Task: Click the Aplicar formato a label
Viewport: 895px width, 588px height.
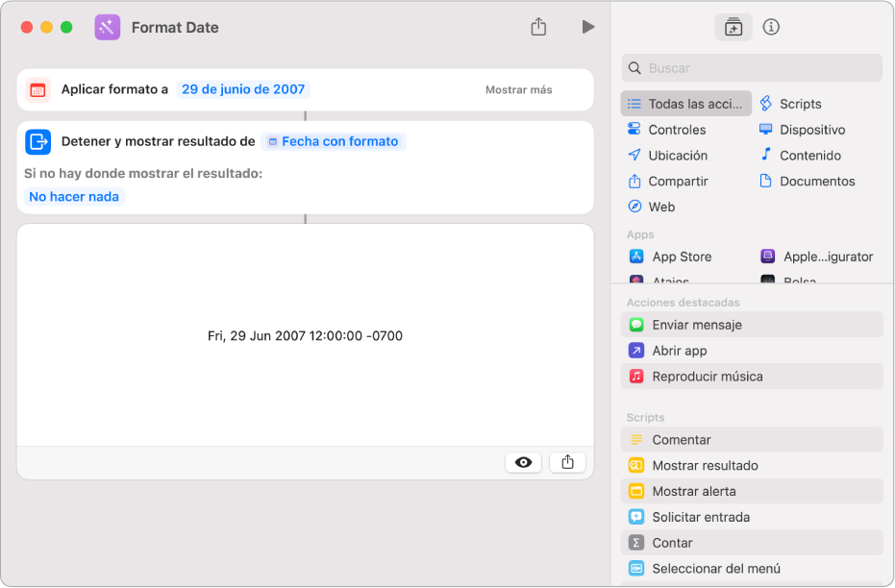Action: 114,89
